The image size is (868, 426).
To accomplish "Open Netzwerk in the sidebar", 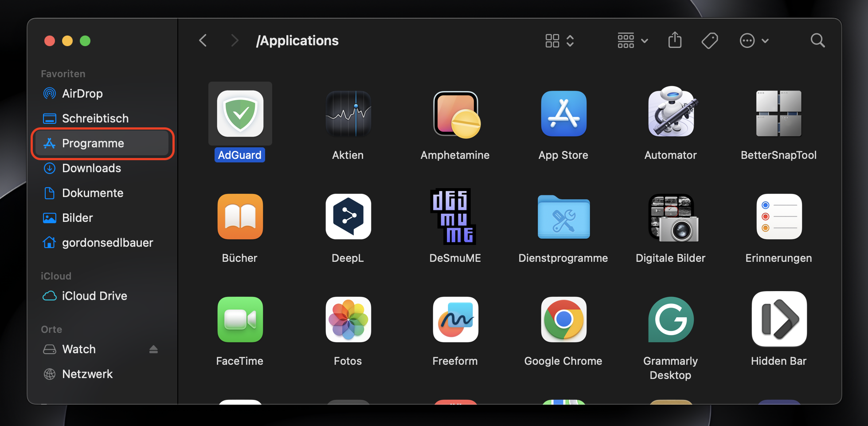I will [x=102, y=374].
